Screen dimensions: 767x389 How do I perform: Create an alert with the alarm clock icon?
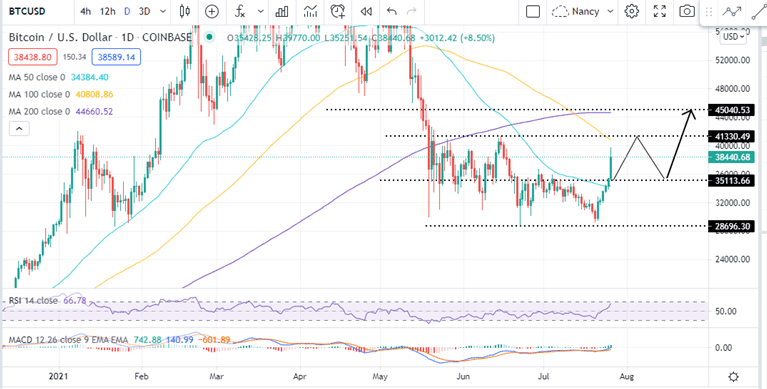[x=338, y=11]
